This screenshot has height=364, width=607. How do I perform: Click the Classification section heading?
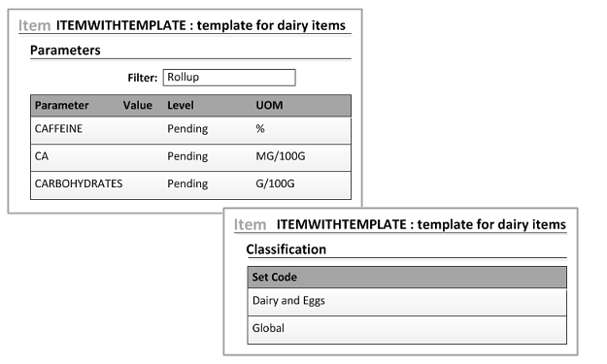click(x=287, y=249)
